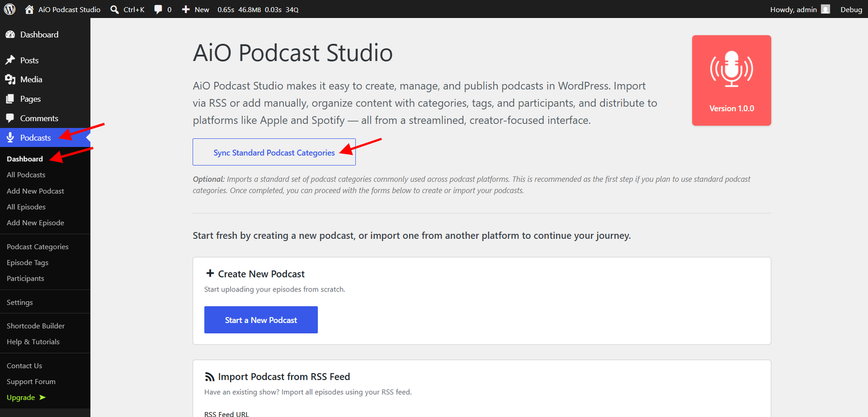This screenshot has width=868, height=417.
Task: Click the green Upgrade arrow icon
Action: (42, 397)
